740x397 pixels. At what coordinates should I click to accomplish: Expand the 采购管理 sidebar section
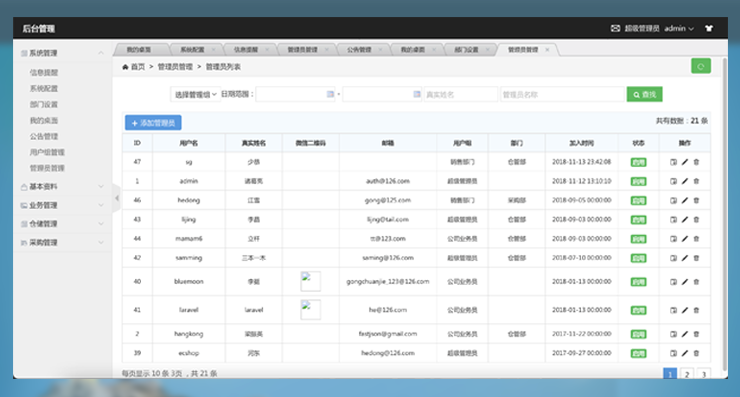point(62,243)
